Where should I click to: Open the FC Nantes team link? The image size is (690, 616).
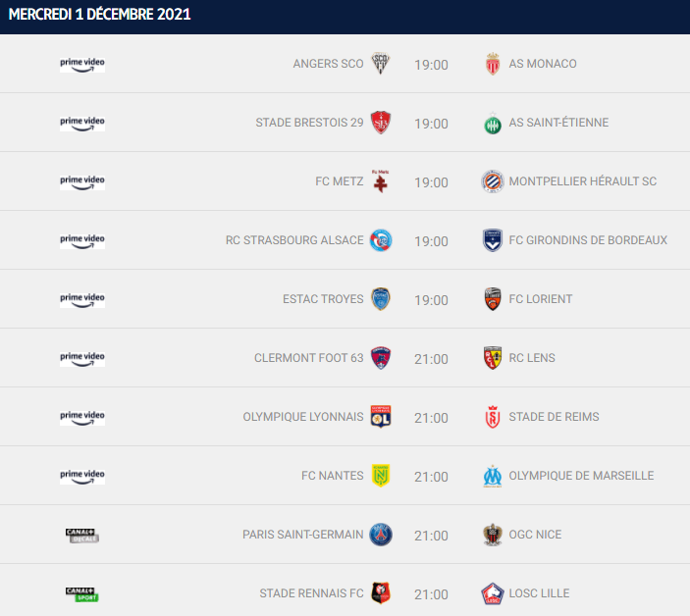(x=333, y=476)
